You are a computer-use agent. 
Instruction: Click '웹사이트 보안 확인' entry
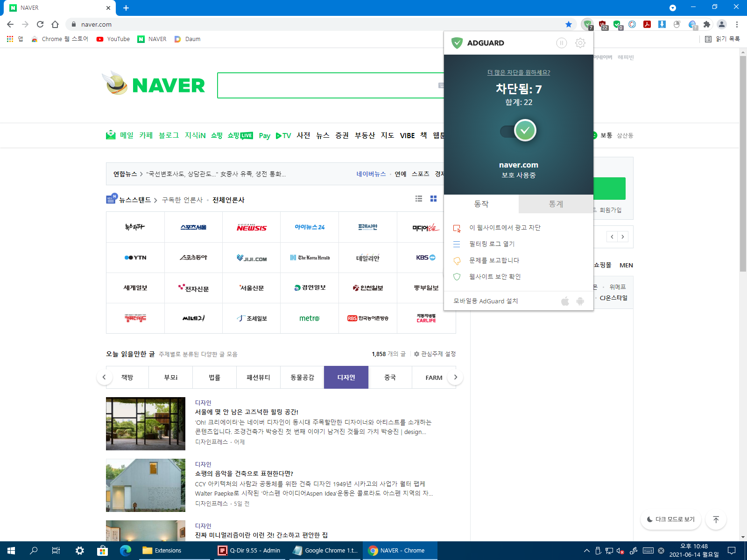click(495, 277)
